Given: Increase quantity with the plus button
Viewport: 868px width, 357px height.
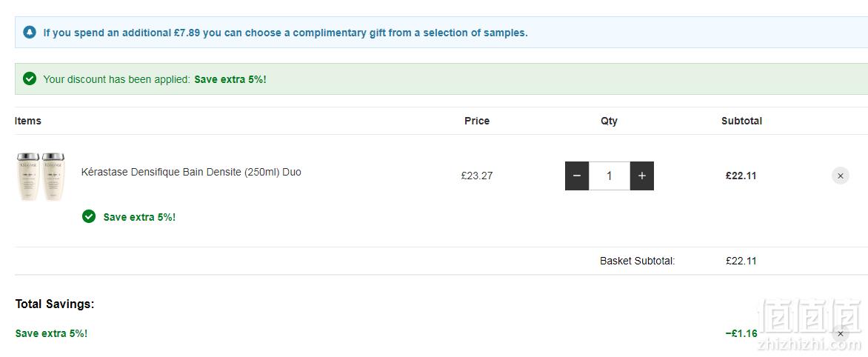Looking at the screenshot, I should pos(642,176).
